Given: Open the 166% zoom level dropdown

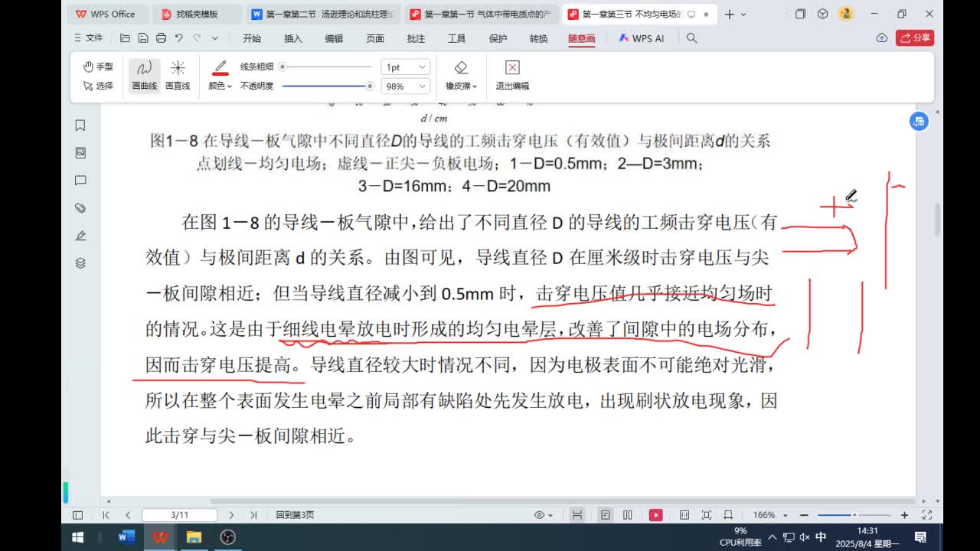Looking at the screenshot, I should tap(769, 515).
